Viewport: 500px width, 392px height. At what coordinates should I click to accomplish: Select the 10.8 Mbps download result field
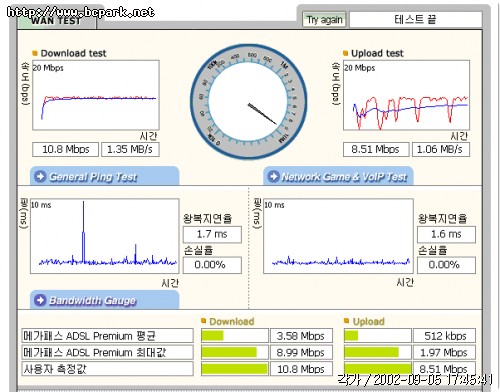pyautogui.click(x=66, y=149)
